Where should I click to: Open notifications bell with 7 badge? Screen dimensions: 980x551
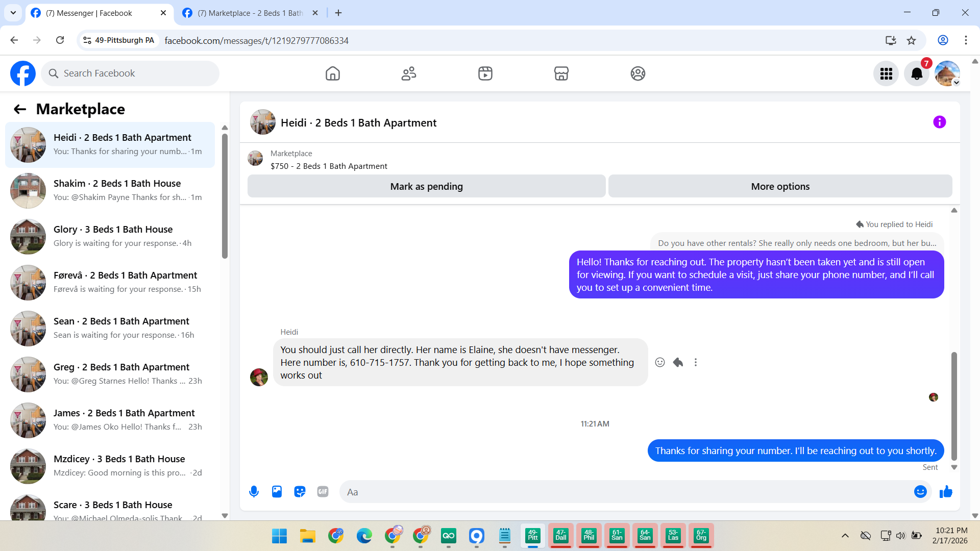[917, 74]
